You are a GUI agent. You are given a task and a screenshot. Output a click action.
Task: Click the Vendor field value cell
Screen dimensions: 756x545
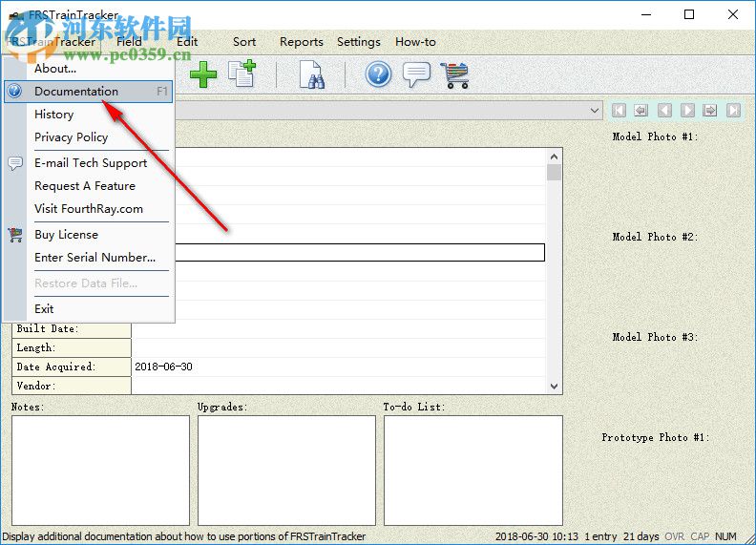click(x=339, y=386)
